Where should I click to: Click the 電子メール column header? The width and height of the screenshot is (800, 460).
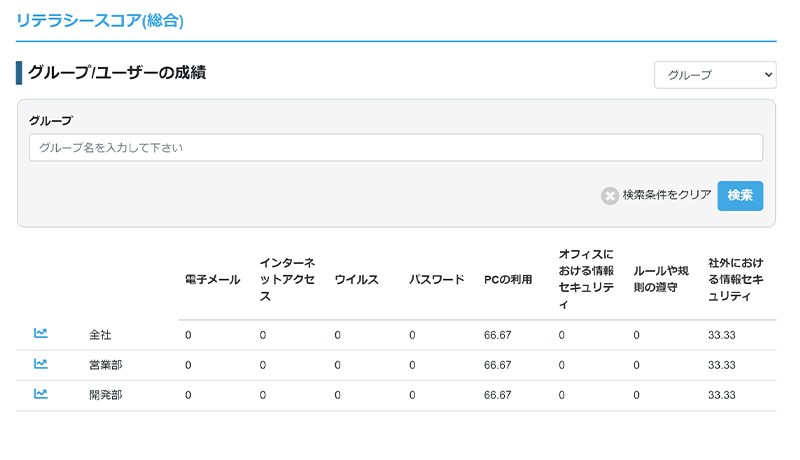(x=212, y=279)
